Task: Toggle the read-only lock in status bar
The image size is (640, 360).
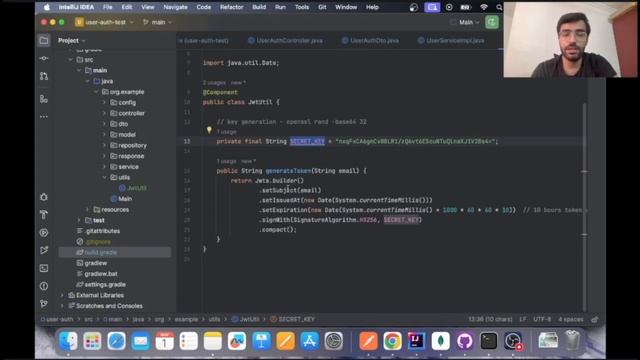Action: tap(595, 319)
